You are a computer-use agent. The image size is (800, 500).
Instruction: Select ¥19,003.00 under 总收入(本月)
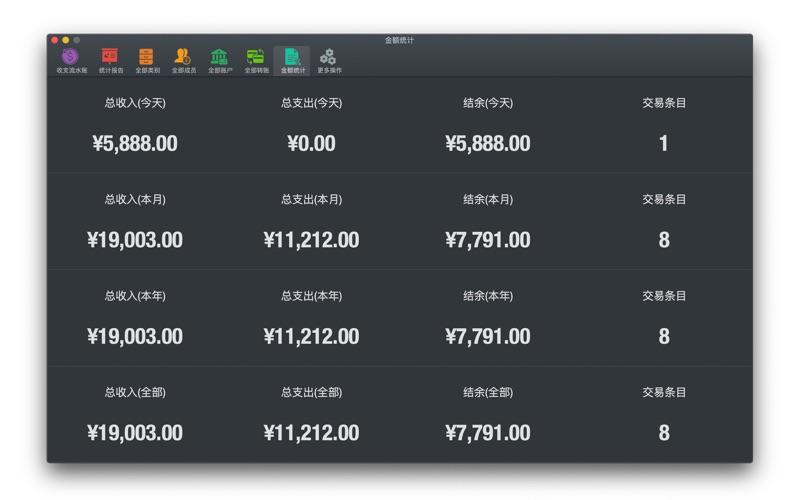135,240
